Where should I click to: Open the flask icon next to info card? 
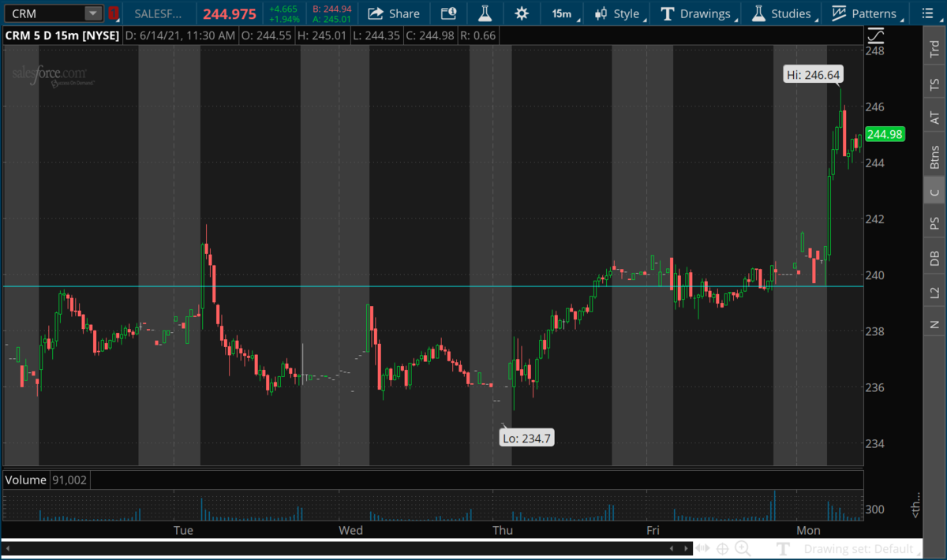click(x=485, y=13)
